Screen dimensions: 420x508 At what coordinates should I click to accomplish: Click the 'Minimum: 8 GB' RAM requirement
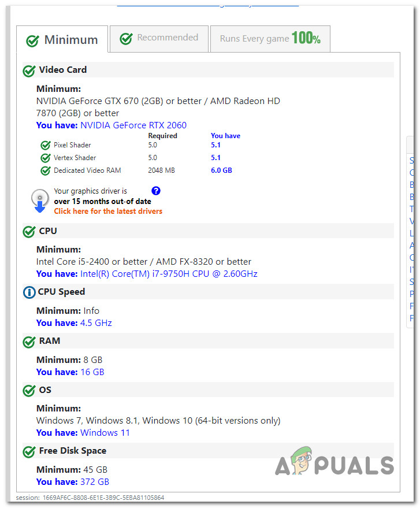tap(69, 360)
